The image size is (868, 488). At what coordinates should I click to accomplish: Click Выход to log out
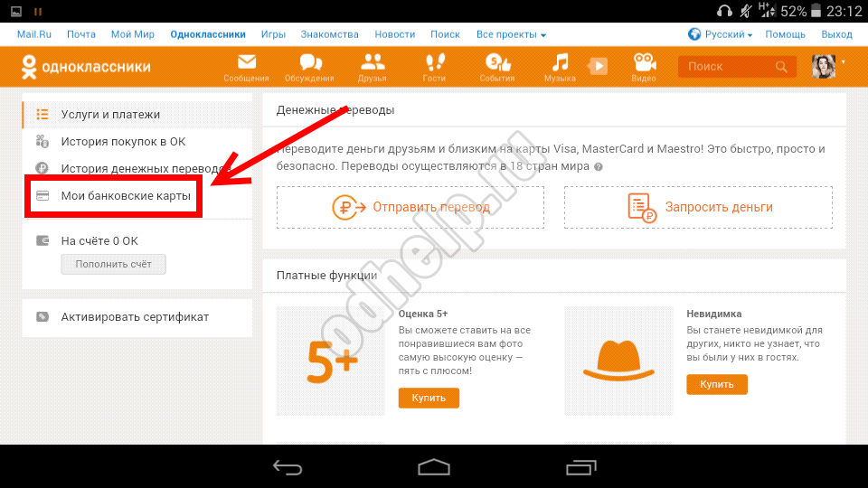click(x=836, y=34)
